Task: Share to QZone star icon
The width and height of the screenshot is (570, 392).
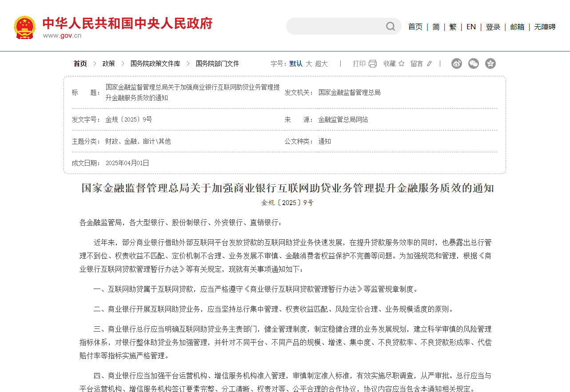Action: 490,63
